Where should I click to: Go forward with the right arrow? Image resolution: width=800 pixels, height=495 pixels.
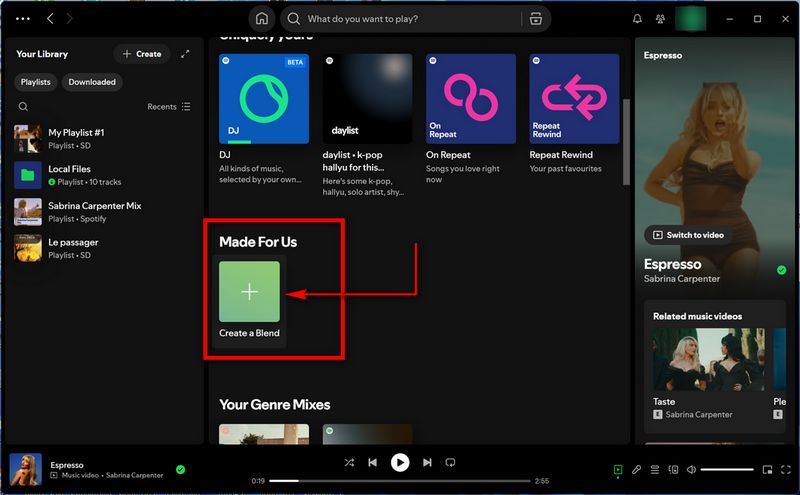point(69,19)
